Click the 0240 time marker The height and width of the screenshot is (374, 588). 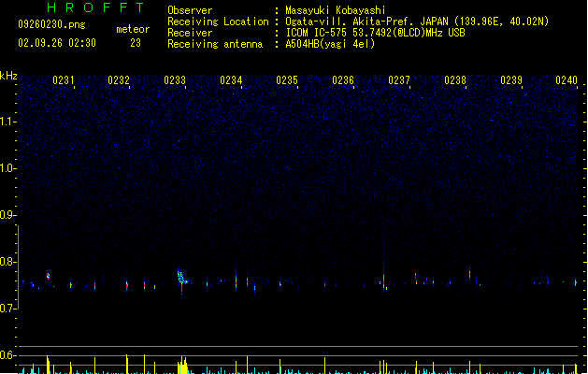(566, 80)
